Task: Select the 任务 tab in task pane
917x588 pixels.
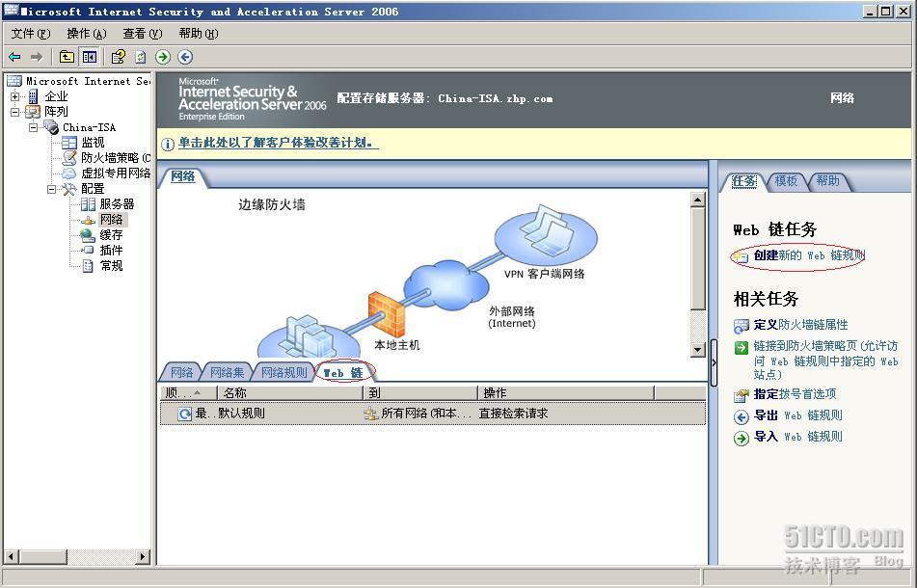Action: tap(743, 181)
